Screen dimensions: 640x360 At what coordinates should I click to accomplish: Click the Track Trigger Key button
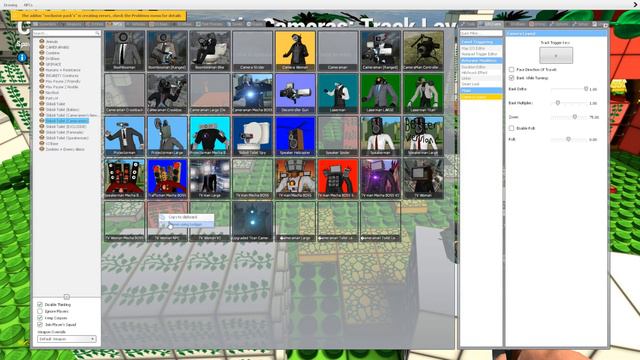556,56
